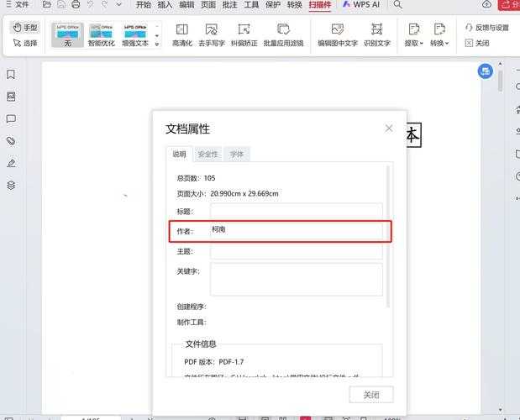
Task: Click the 页面大小 value 20.990cm x 29.669cm
Action: (x=244, y=193)
